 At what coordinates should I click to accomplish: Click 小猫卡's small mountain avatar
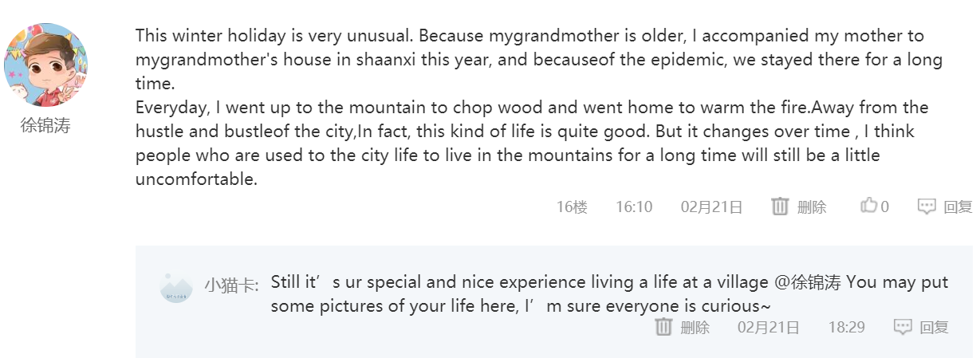pyautogui.click(x=176, y=288)
